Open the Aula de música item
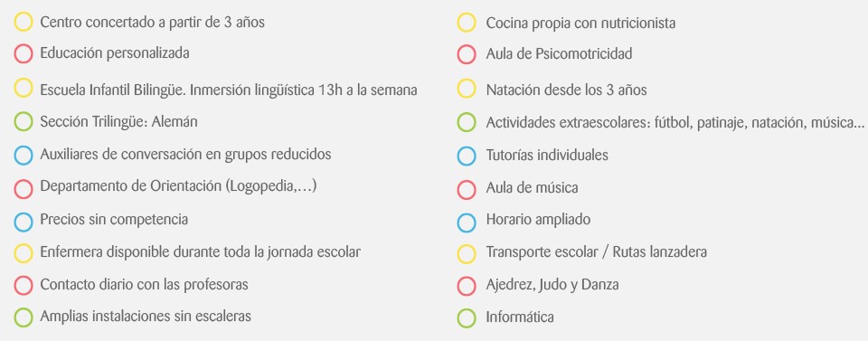Image resolution: width=868 pixels, height=341 pixels. (x=532, y=187)
